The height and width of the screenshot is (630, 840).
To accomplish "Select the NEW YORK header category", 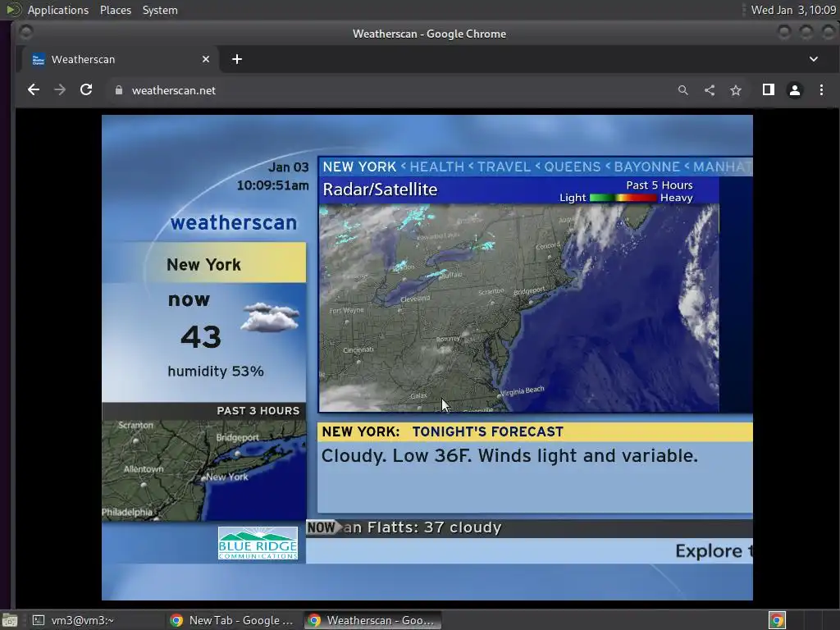I will [359, 167].
